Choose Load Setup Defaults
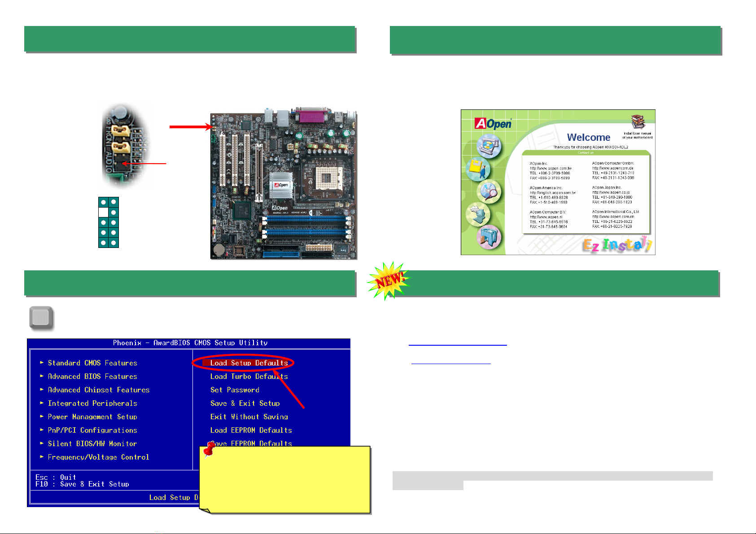Screen dimensions: 756x534 249,363
